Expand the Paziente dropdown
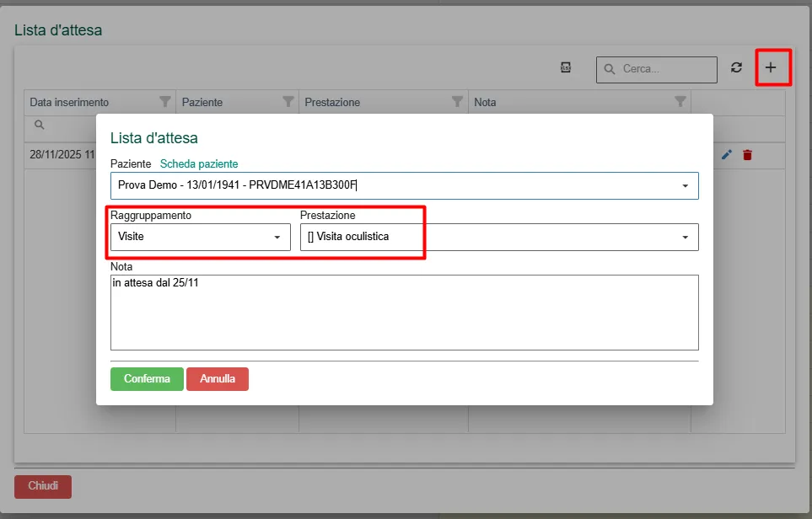This screenshot has height=519, width=812. click(x=685, y=186)
